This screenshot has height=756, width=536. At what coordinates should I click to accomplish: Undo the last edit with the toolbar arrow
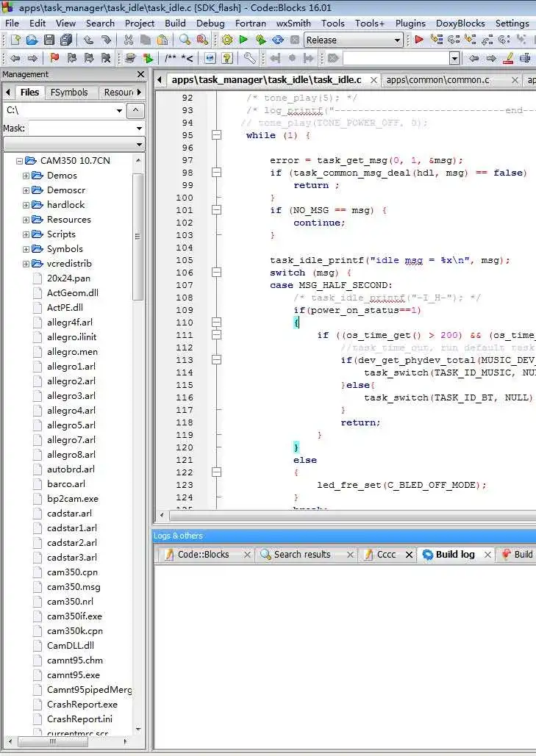click(x=88, y=40)
